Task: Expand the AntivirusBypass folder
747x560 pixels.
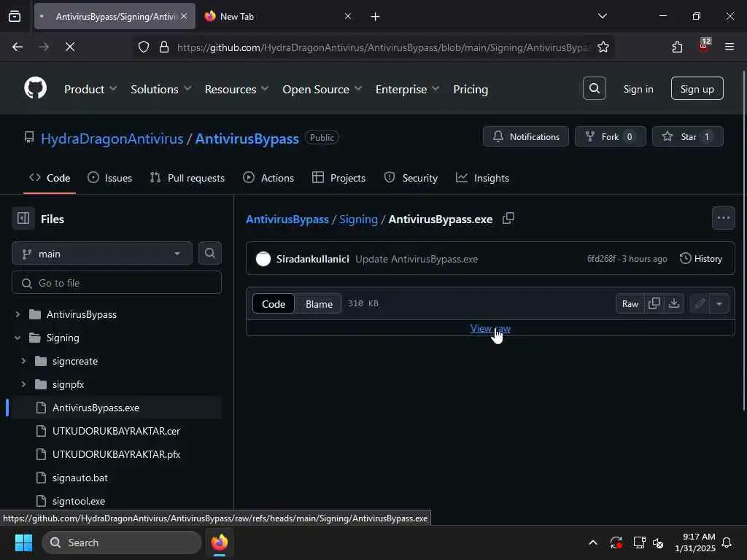Action: (18, 314)
